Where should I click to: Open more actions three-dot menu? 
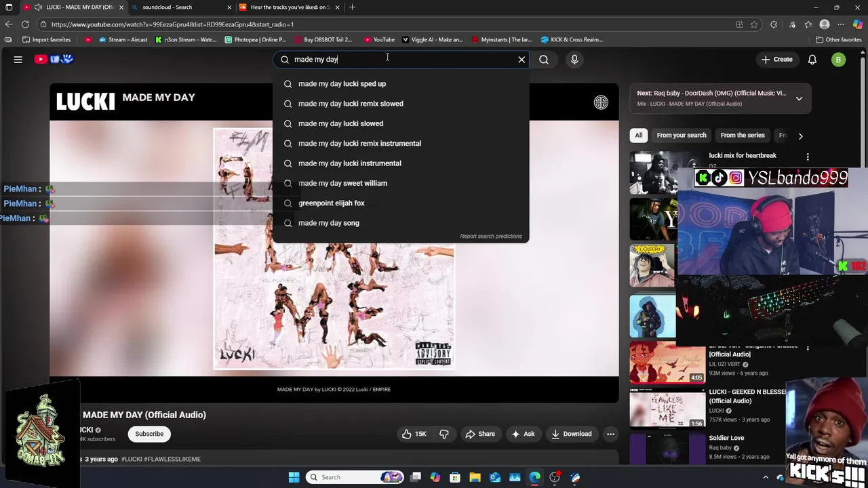pyautogui.click(x=610, y=434)
